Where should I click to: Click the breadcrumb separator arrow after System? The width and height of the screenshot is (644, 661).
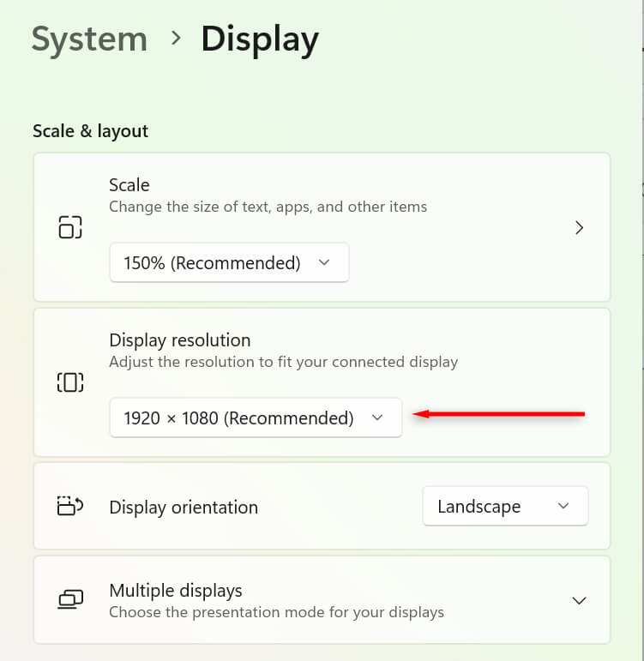175,39
